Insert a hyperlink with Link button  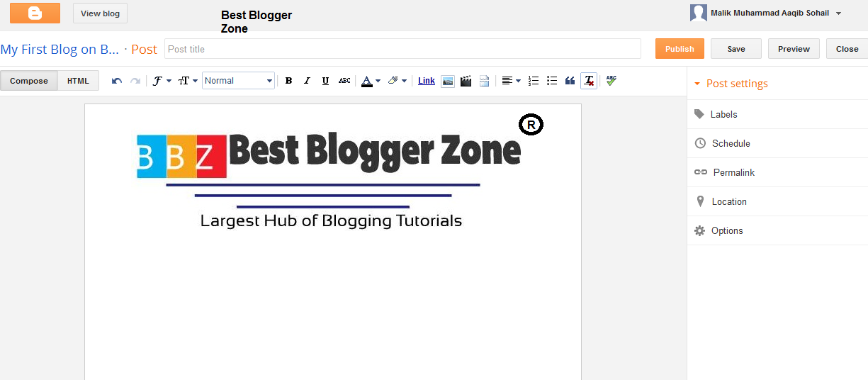pos(427,81)
